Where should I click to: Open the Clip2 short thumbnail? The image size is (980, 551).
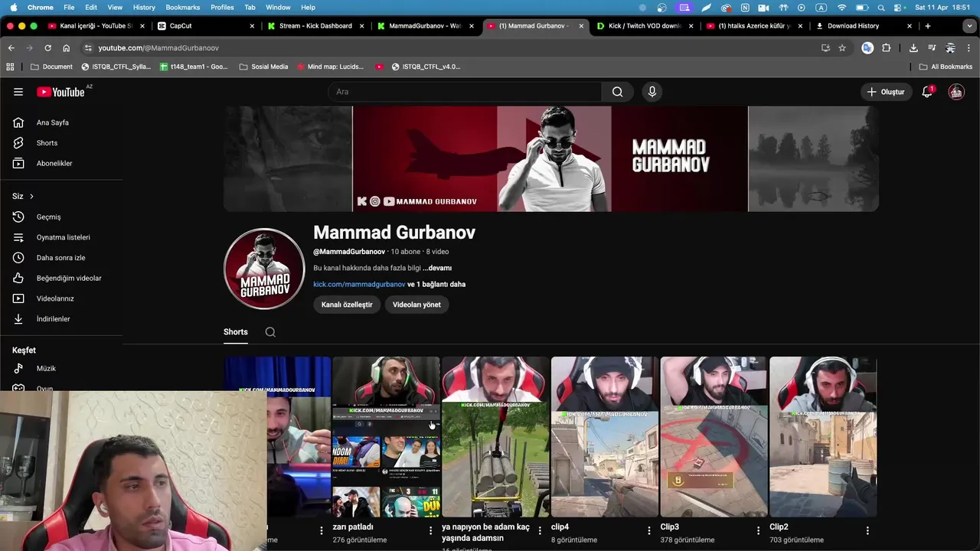coord(823,437)
